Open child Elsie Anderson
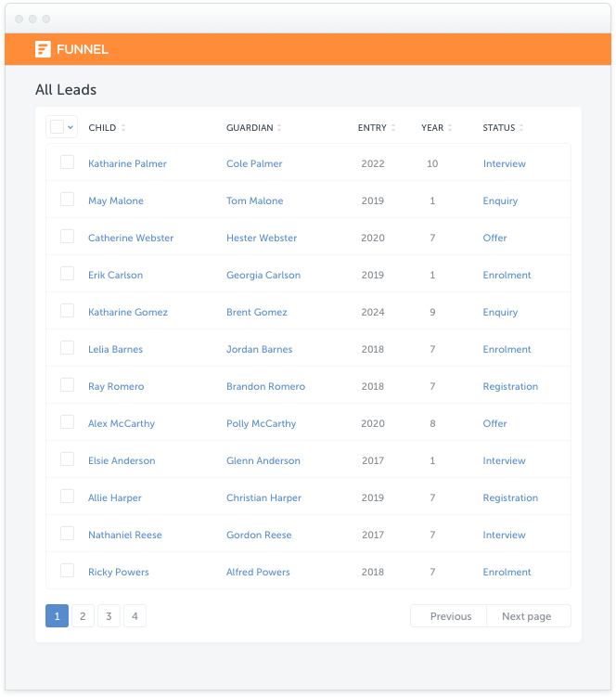 tap(122, 460)
